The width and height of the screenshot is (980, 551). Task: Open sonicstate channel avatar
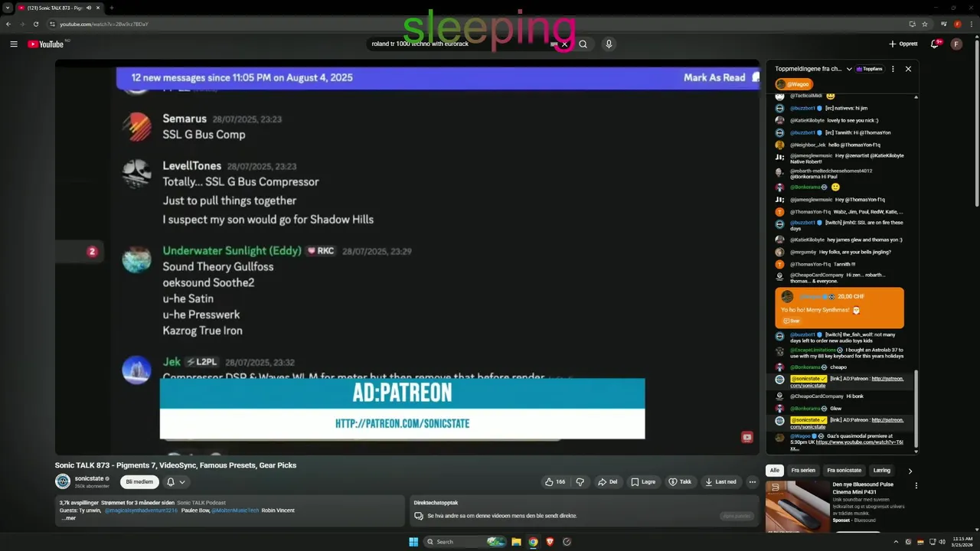(63, 481)
